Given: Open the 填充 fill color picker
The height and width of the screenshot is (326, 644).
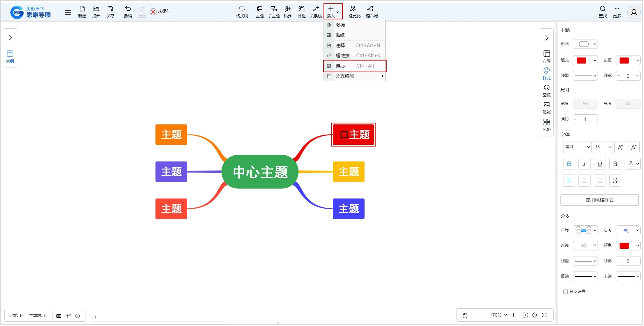Looking at the screenshot, I should 585,61.
